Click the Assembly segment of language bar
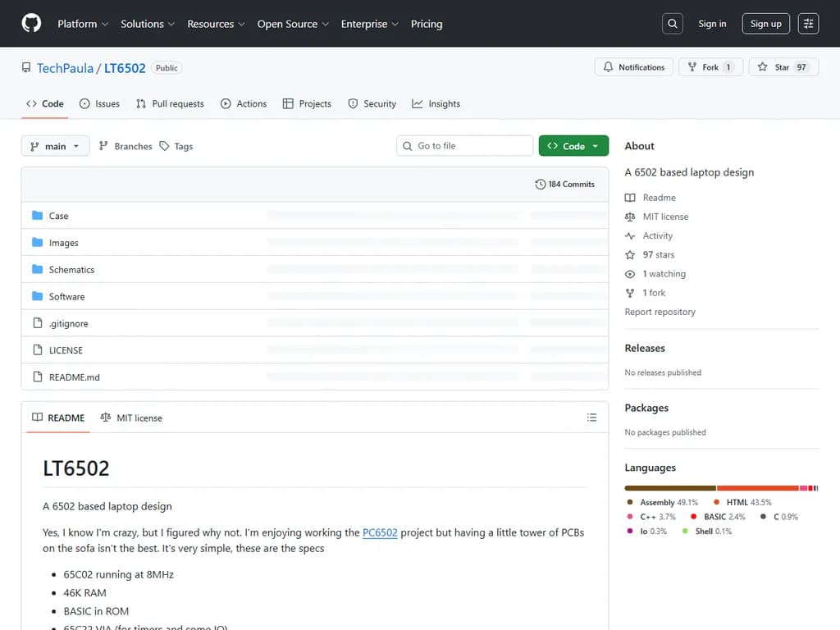The height and width of the screenshot is (630, 840). [669, 488]
